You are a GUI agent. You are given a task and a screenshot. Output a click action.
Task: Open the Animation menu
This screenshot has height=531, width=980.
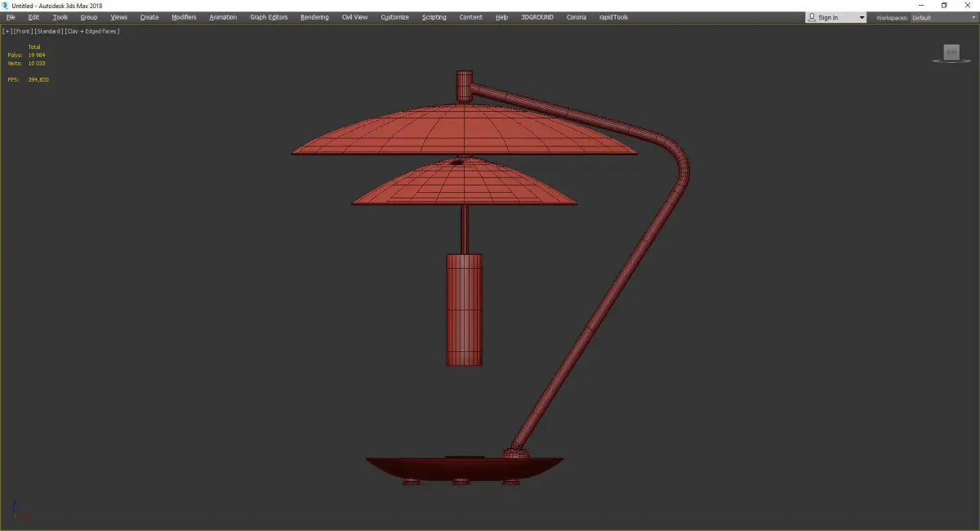pyautogui.click(x=223, y=17)
